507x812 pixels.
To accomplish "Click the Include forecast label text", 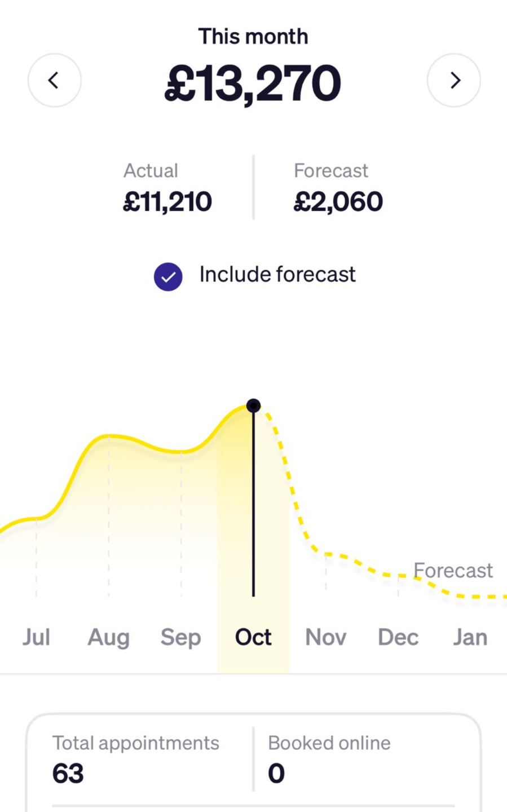I will coord(277,275).
